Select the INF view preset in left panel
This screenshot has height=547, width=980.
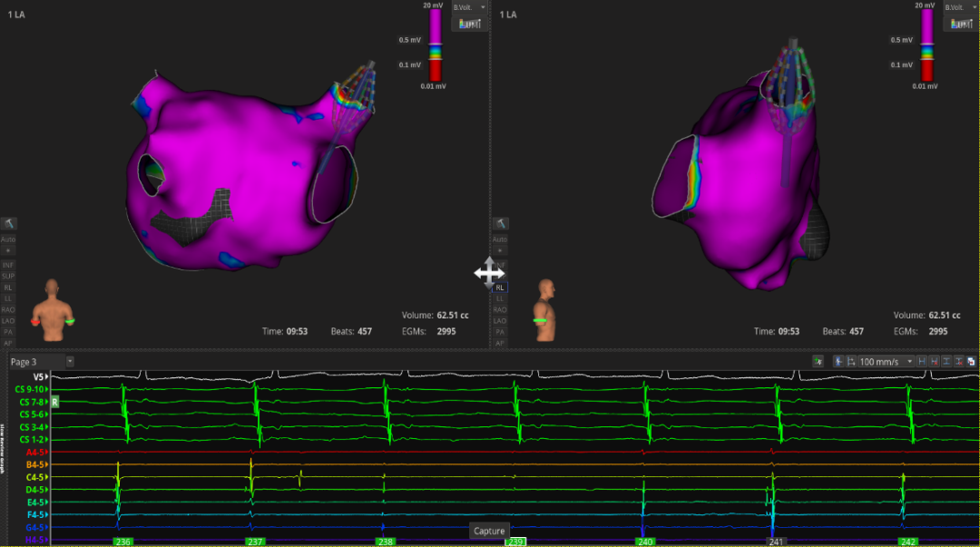(x=8, y=264)
